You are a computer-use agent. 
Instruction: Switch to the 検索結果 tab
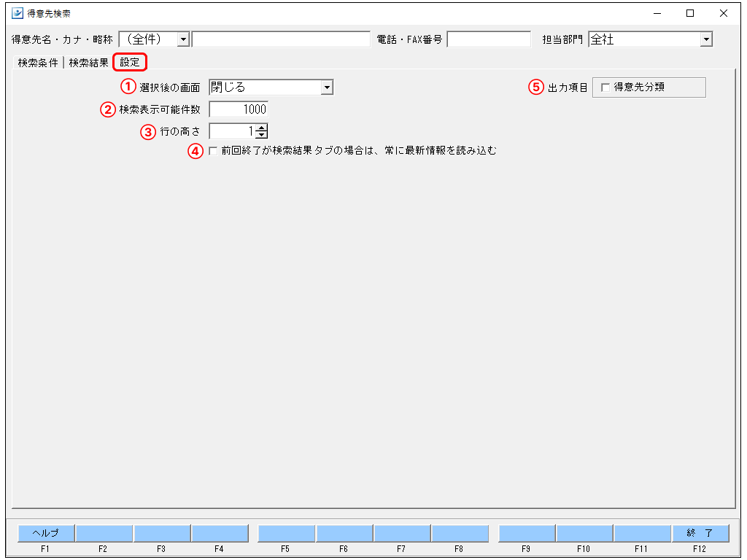pyautogui.click(x=88, y=63)
